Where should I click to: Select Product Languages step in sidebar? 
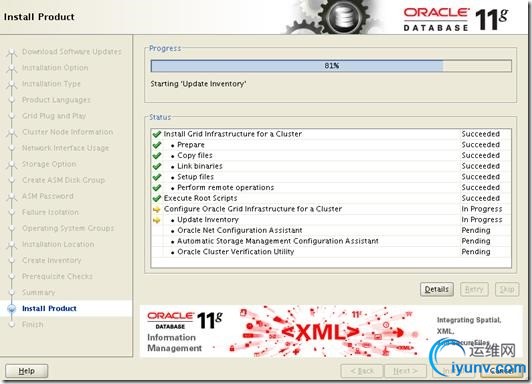tap(56, 100)
